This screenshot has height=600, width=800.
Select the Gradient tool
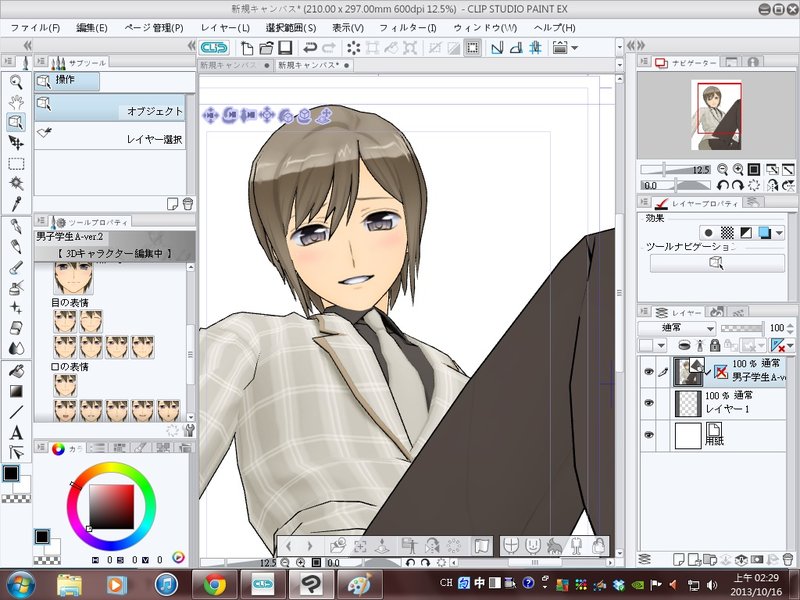(16, 391)
